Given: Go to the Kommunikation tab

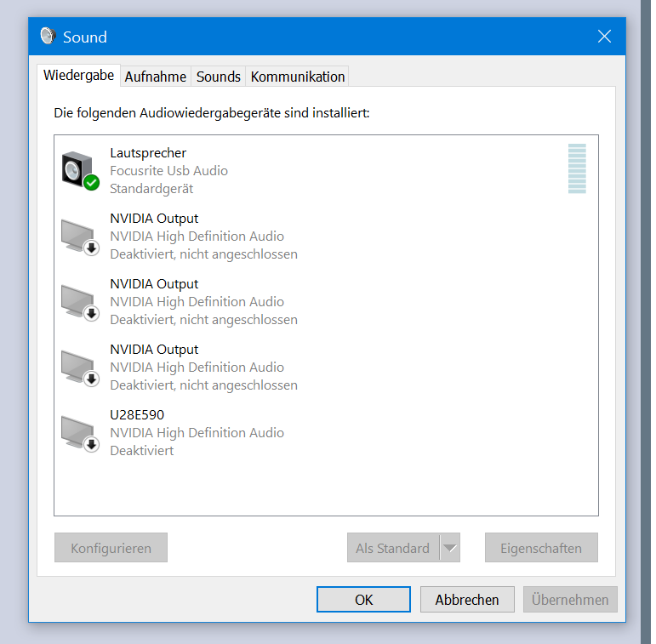Looking at the screenshot, I should (x=298, y=77).
